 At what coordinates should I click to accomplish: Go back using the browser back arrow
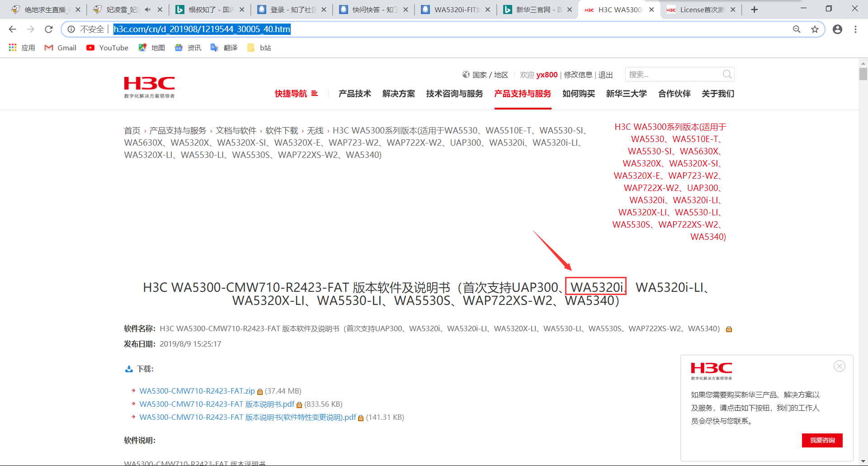[12, 29]
